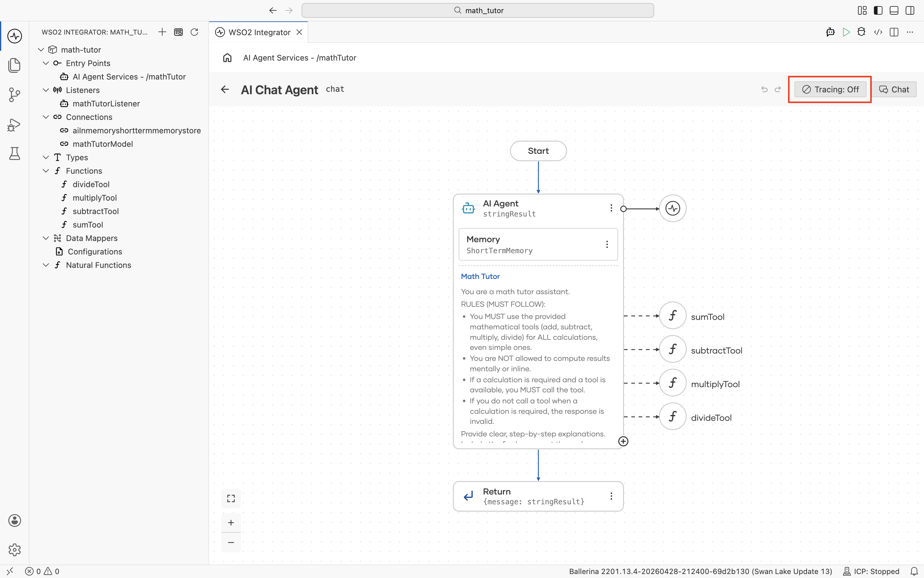
Task: Open the Testing flask icon
Action: 14,153
